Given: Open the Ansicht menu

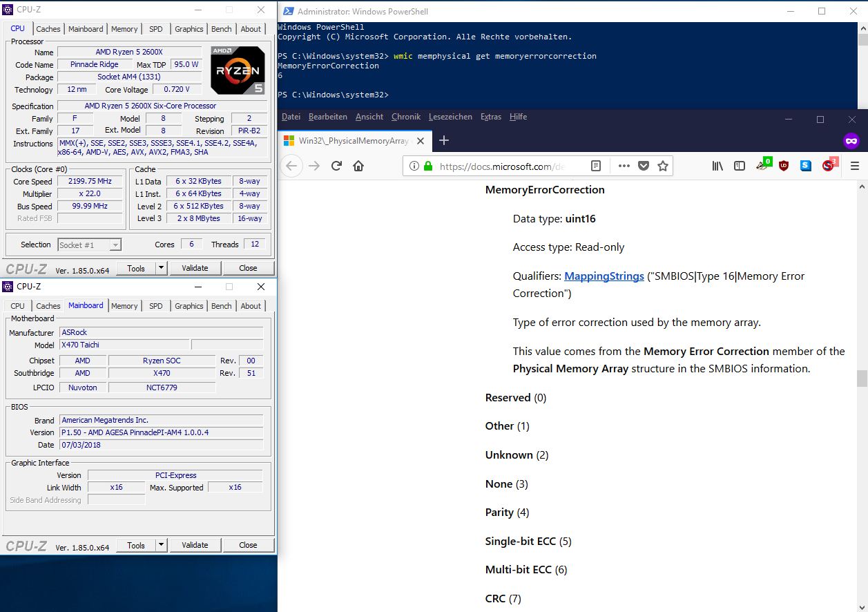Looking at the screenshot, I should (x=369, y=117).
